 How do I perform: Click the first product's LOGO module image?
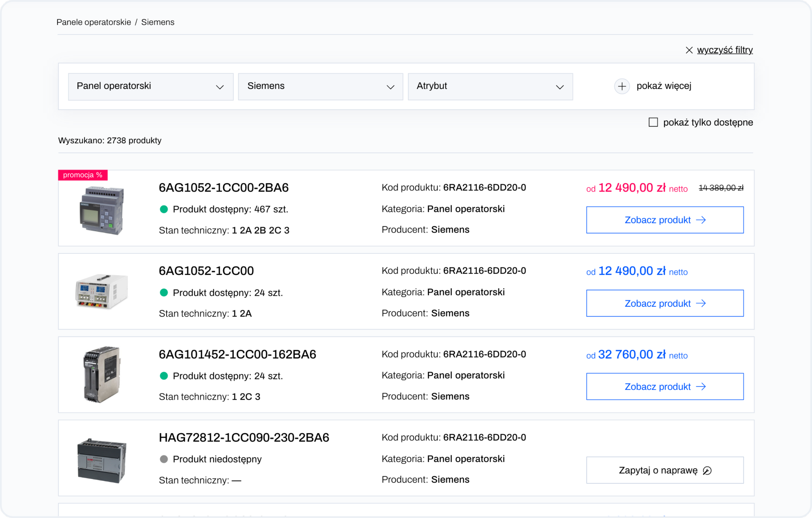click(101, 210)
